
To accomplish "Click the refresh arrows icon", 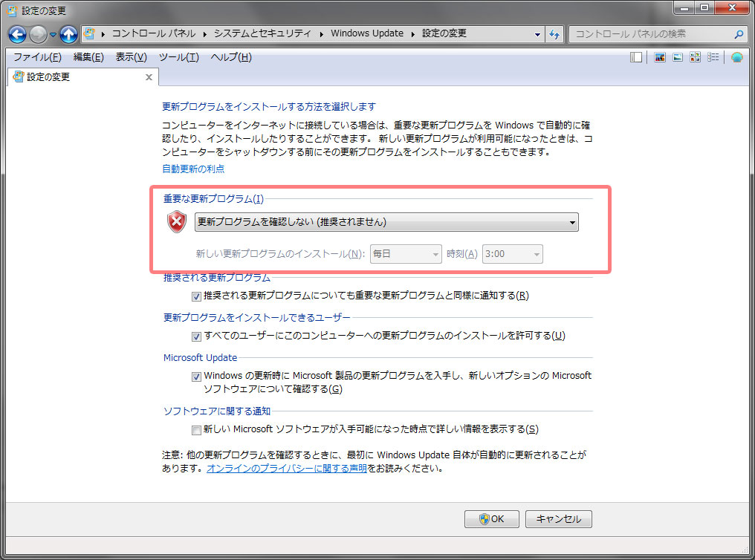I will click(554, 34).
